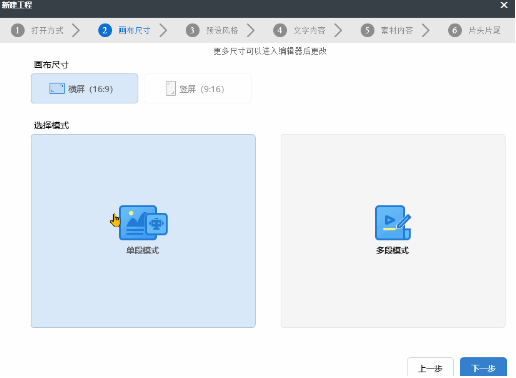Click step 6 number circle icon
This screenshot has height=378, width=516.
point(455,30)
